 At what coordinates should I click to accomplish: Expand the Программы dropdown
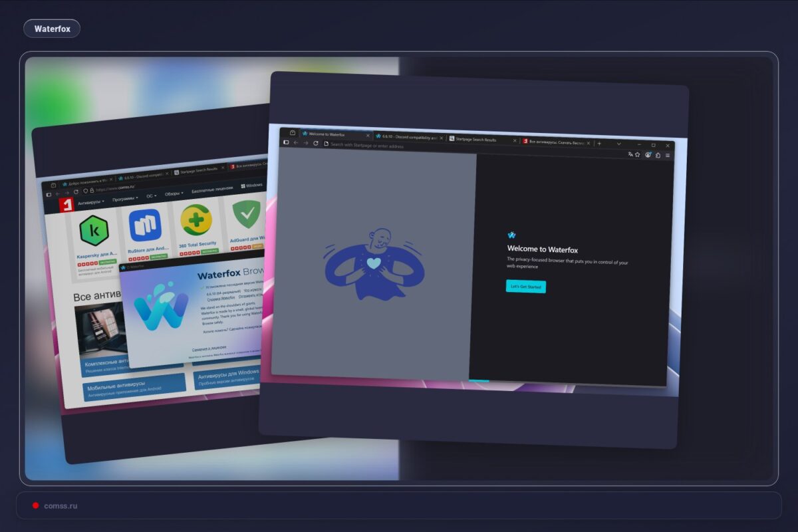(124, 199)
